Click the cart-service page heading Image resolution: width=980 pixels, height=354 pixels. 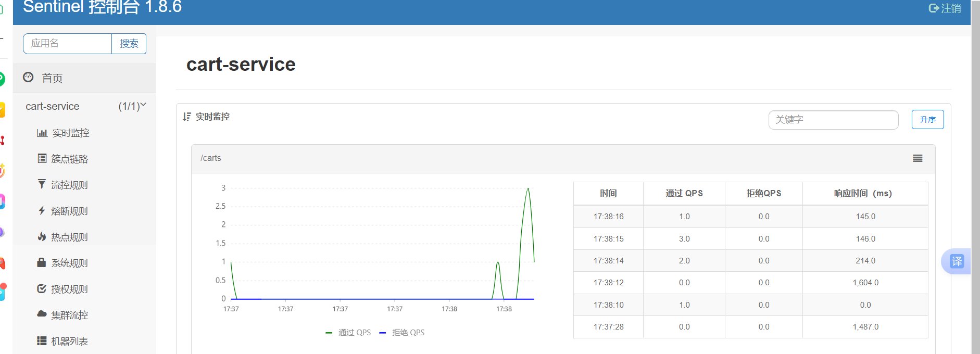(241, 64)
